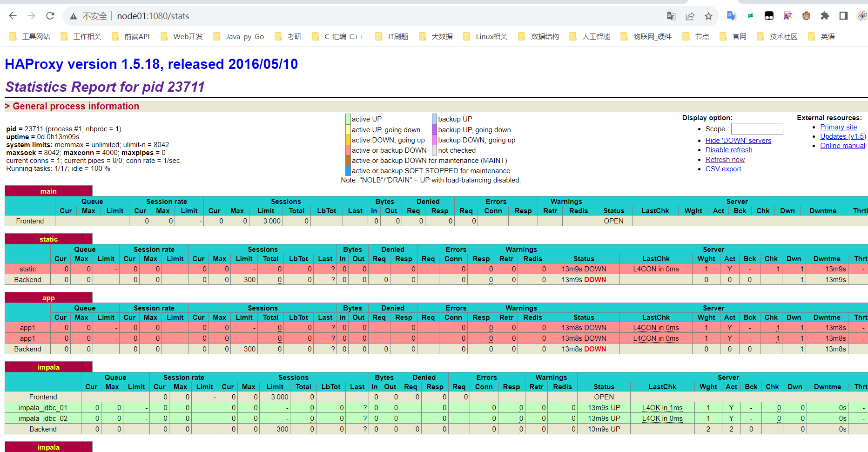Open the 数据结构 bookmark folder
The height and width of the screenshot is (452, 868).
538,36
